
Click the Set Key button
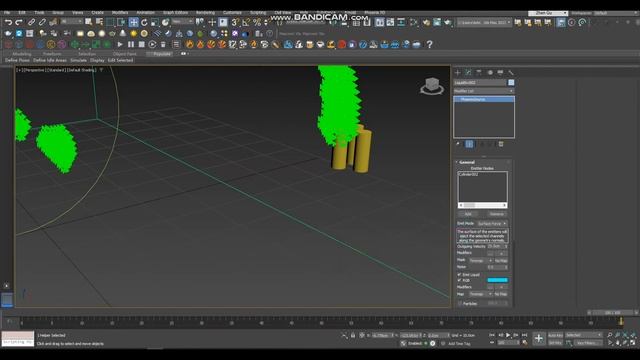coord(555,343)
